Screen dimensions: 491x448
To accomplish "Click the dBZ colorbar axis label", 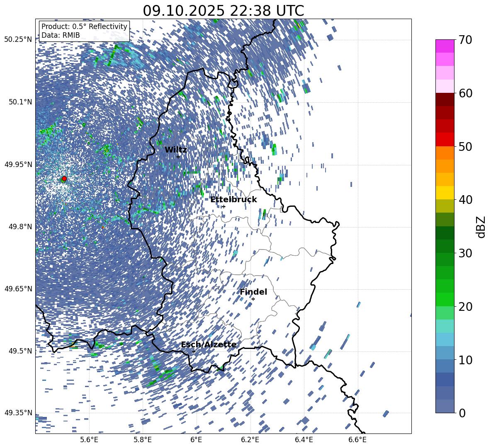I will pyautogui.click(x=481, y=227).
